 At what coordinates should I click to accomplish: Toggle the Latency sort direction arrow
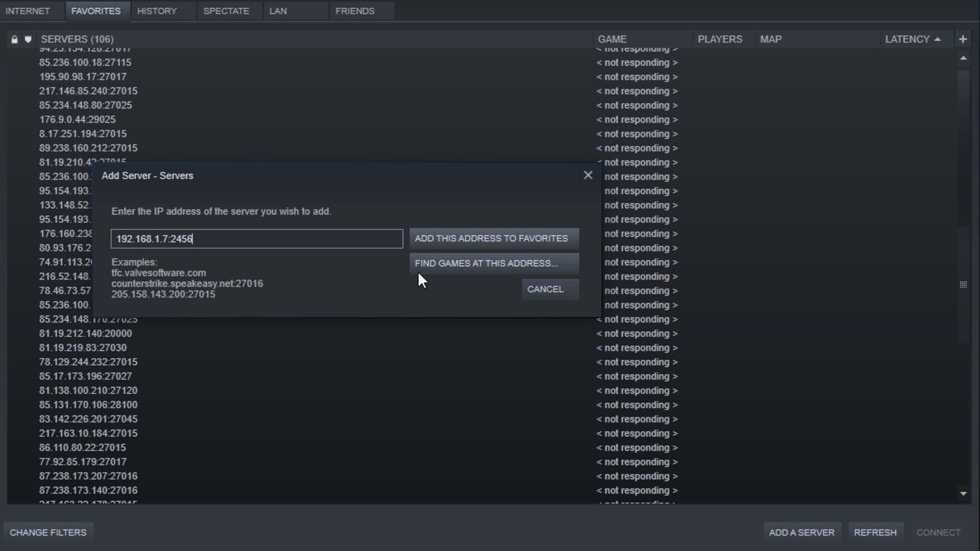coord(938,39)
